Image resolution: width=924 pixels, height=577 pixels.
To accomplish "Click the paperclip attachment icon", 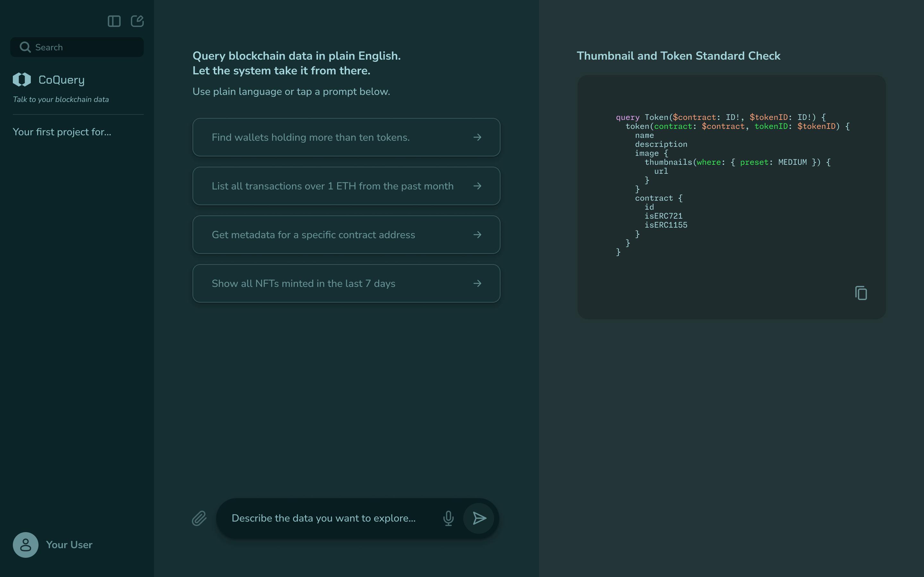I will (199, 518).
